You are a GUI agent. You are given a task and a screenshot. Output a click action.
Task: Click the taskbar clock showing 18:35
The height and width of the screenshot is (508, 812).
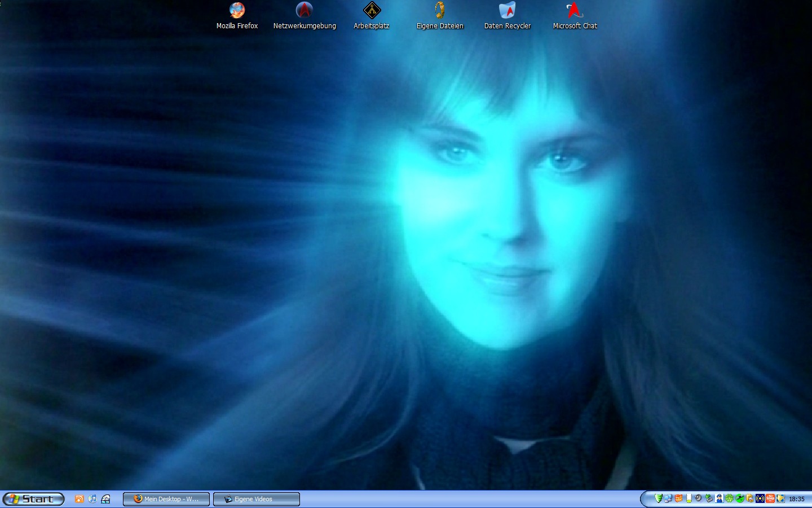coord(797,499)
